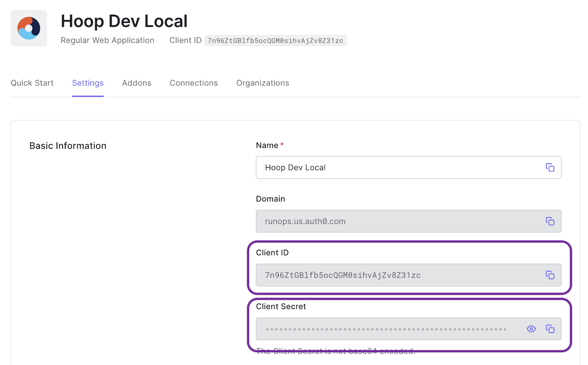588x365 pixels.
Task: Go to the Connections tab
Action: pos(193,83)
